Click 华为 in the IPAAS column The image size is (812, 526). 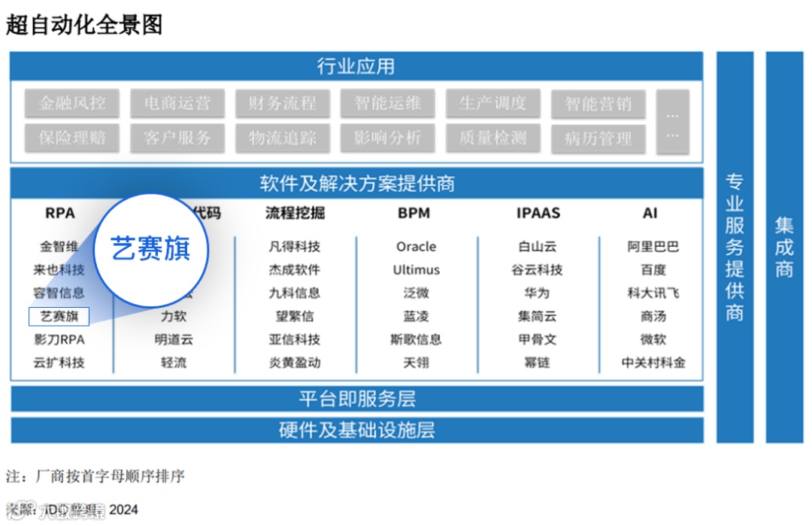(x=538, y=293)
